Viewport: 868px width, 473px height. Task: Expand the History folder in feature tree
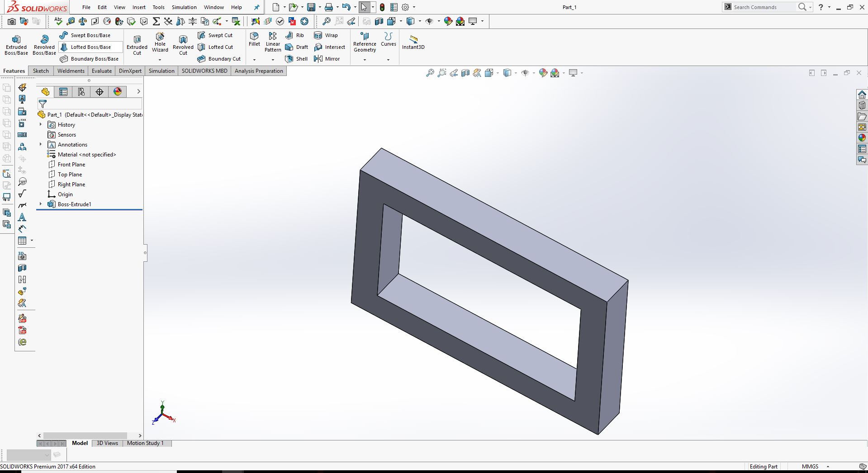[x=41, y=125]
